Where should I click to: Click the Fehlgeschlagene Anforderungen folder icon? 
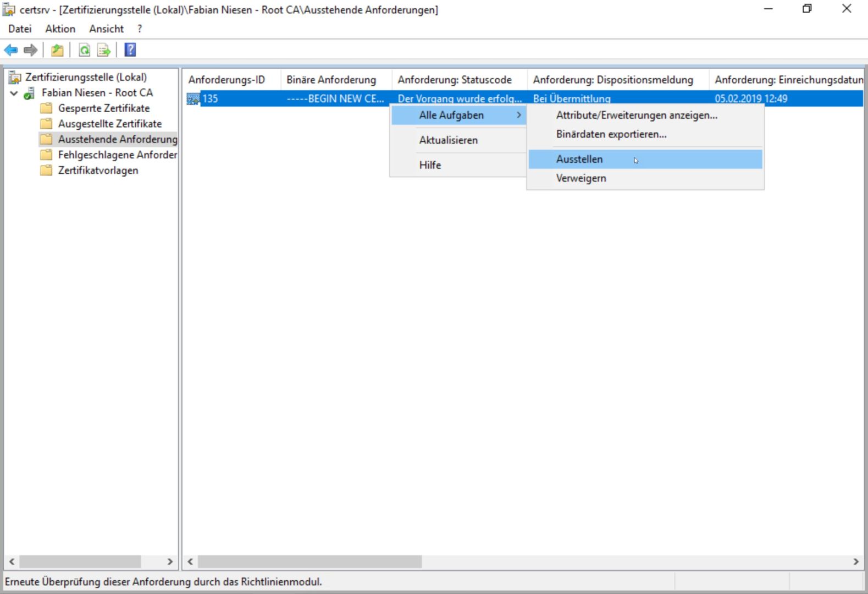46,155
